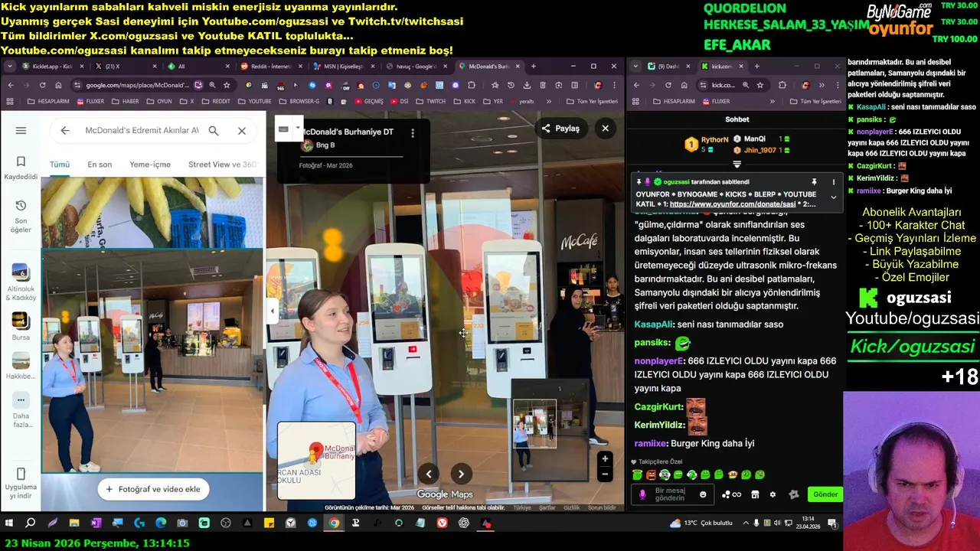Click into the Maps search text field
Screen dimensions: 980x551
coord(142,131)
